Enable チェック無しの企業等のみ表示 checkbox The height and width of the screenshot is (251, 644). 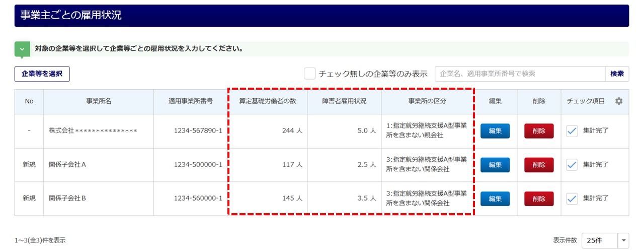pyautogui.click(x=309, y=74)
